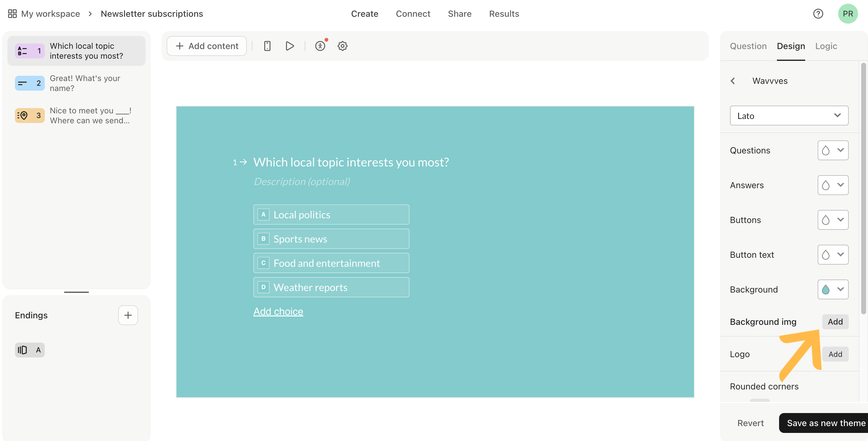Click the Local politics choice
This screenshot has width=868, height=441.
(331, 214)
